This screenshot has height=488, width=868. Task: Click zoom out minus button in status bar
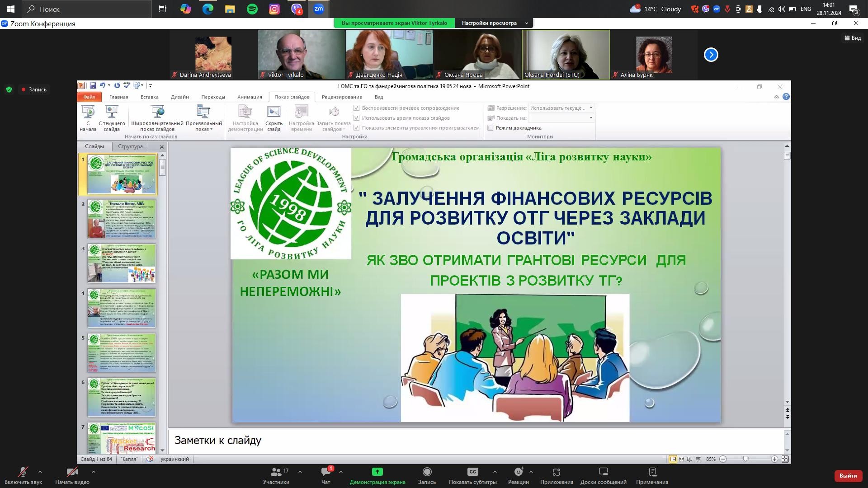click(723, 459)
